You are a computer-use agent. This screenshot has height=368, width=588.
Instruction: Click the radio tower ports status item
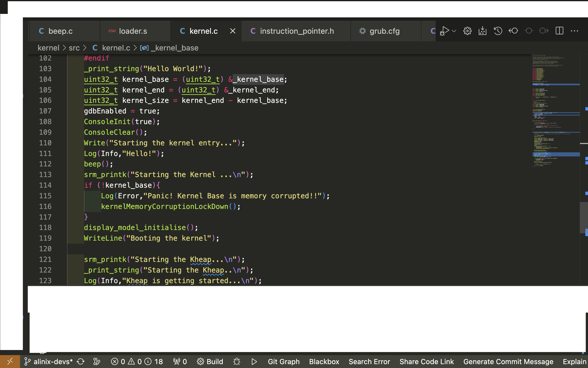point(180,362)
